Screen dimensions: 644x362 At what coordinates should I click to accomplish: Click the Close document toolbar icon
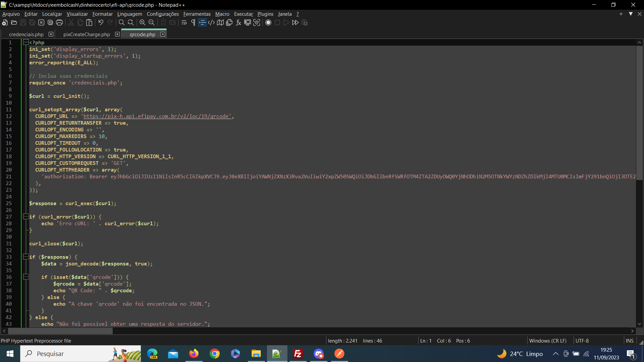click(x=41, y=22)
